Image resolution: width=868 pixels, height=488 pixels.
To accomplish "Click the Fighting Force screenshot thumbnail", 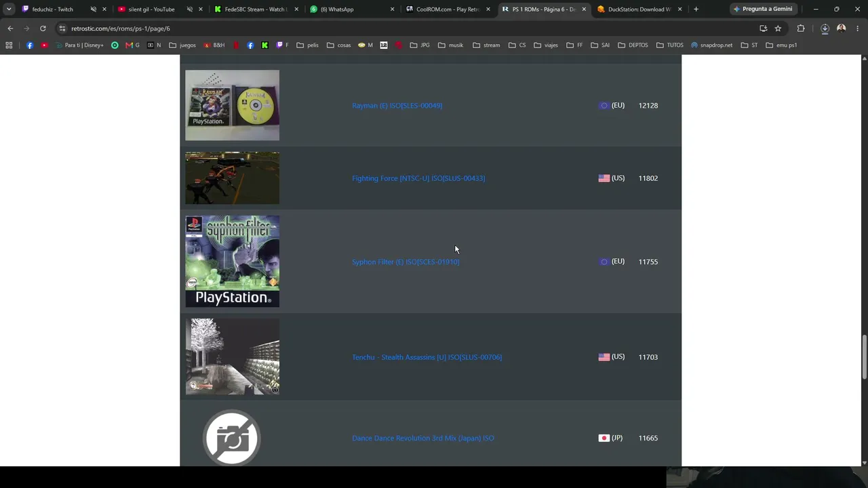I will click(x=232, y=178).
